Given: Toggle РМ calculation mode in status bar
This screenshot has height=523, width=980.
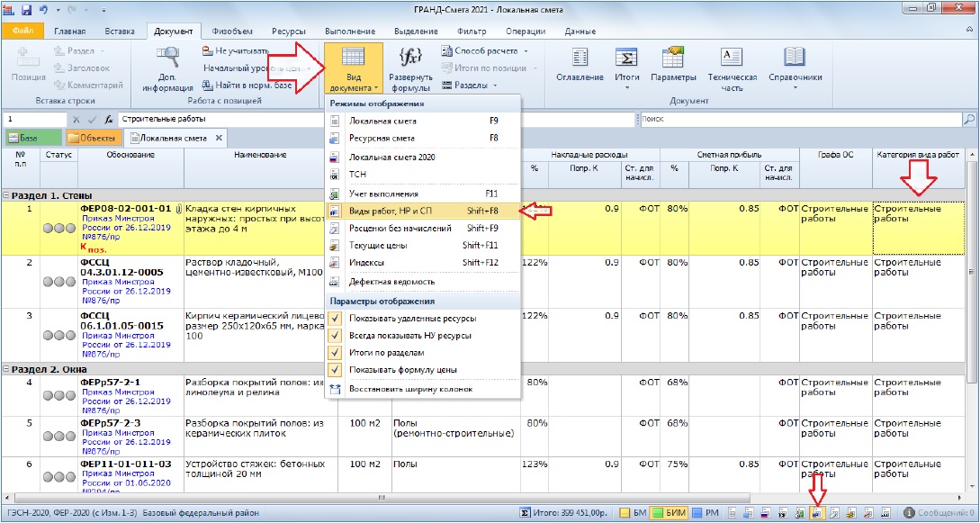Looking at the screenshot, I should pyautogui.click(x=706, y=513).
